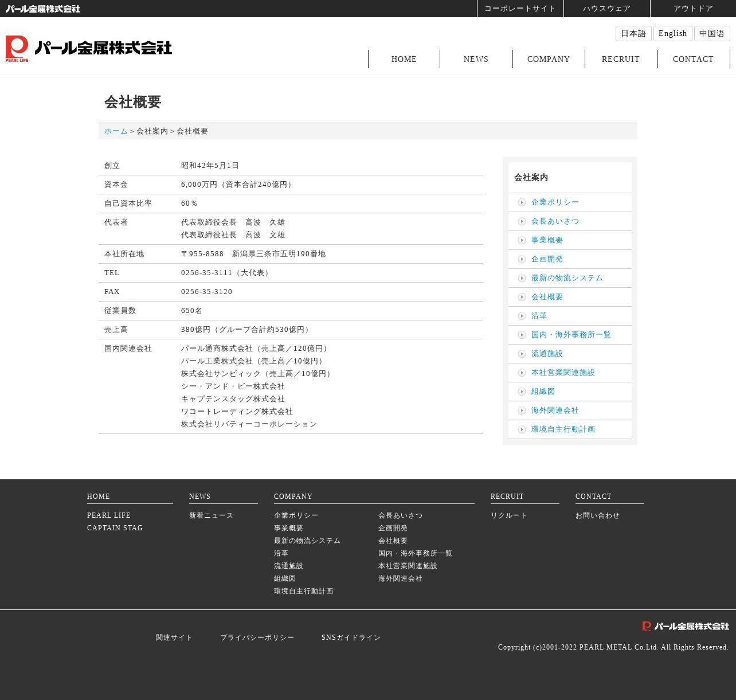This screenshot has width=736, height=700.
Task: Click SNSガイドライン link in footer
Action: pyautogui.click(x=351, y=638)
